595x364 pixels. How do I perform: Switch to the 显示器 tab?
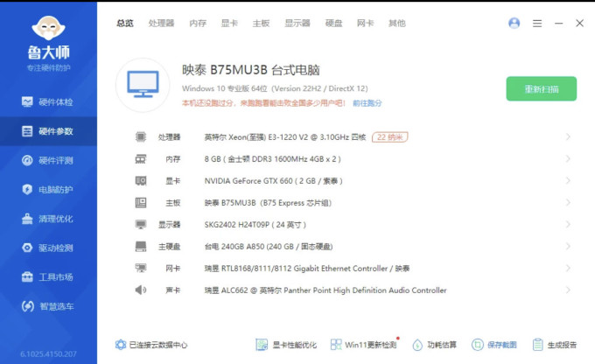coord(297,24)
